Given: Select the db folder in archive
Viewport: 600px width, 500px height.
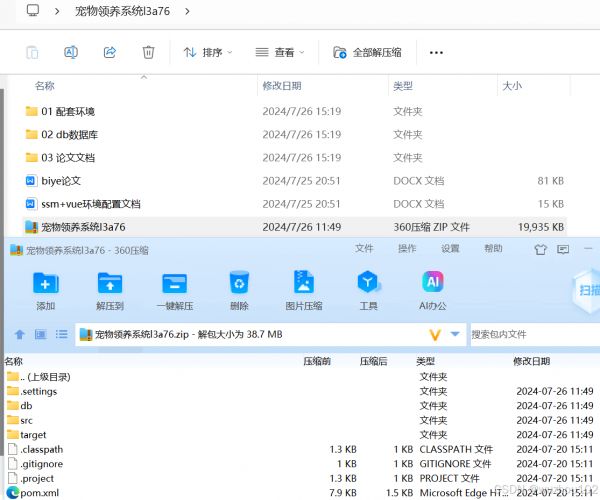Looking at the screenshot, I should click(x=20, y=406).
